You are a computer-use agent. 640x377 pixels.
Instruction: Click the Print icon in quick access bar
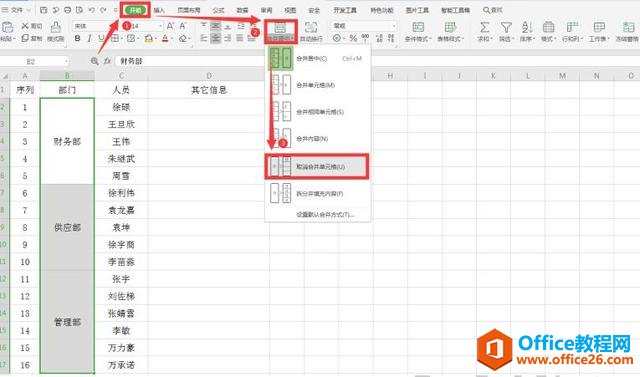click(68, 10)
